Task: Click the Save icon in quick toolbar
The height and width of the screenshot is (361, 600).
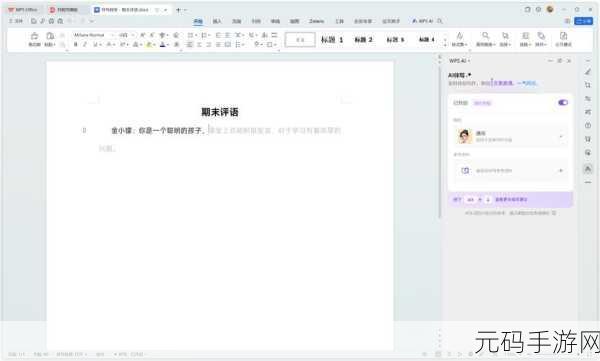Action: 34,21
